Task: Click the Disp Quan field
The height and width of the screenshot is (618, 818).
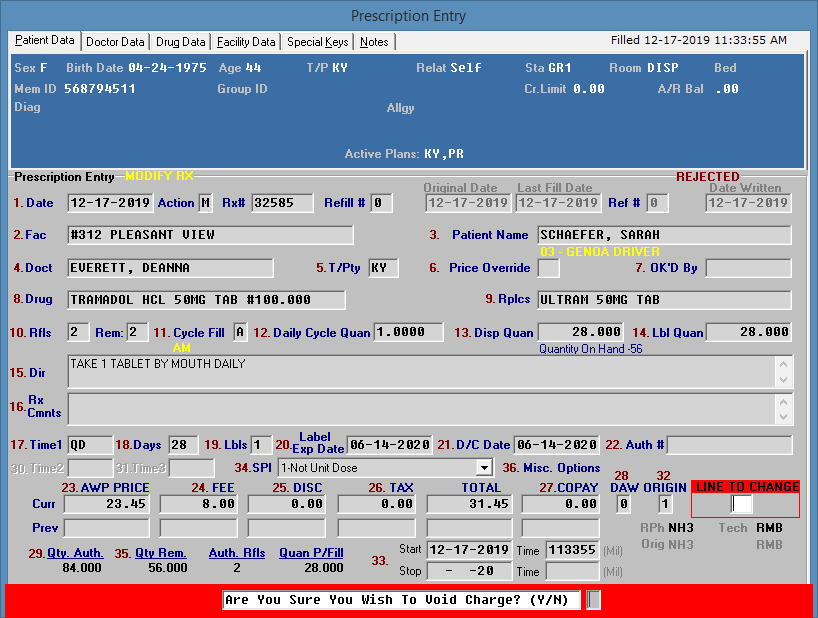Action: pos(582,332)
